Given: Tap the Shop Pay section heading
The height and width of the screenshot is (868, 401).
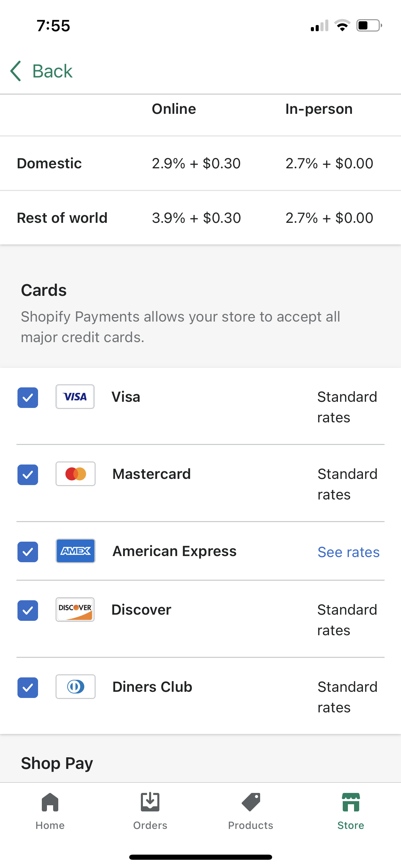Looking at the screenshot, I should click(57, 763).
